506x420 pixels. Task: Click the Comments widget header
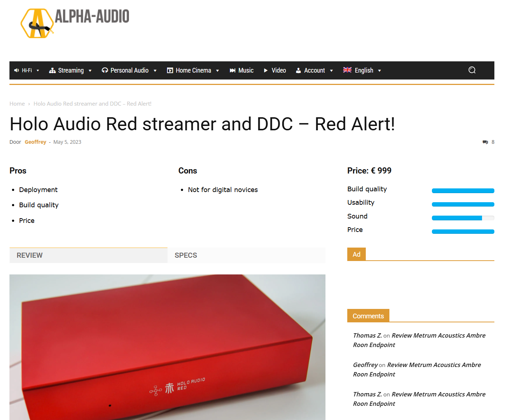[x=368, y=316]
